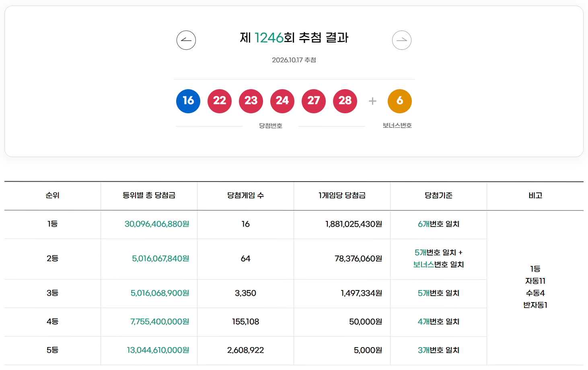Screen dimensions: 588x370
Task: Click the total prize 30,096,406,880원
Action: pos(157,224)
